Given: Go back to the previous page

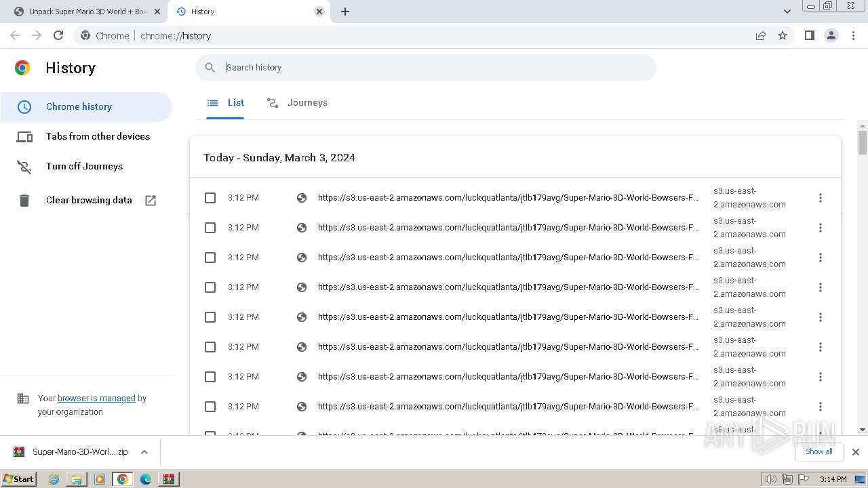Looking at the screenshot, I should point(15,35).
